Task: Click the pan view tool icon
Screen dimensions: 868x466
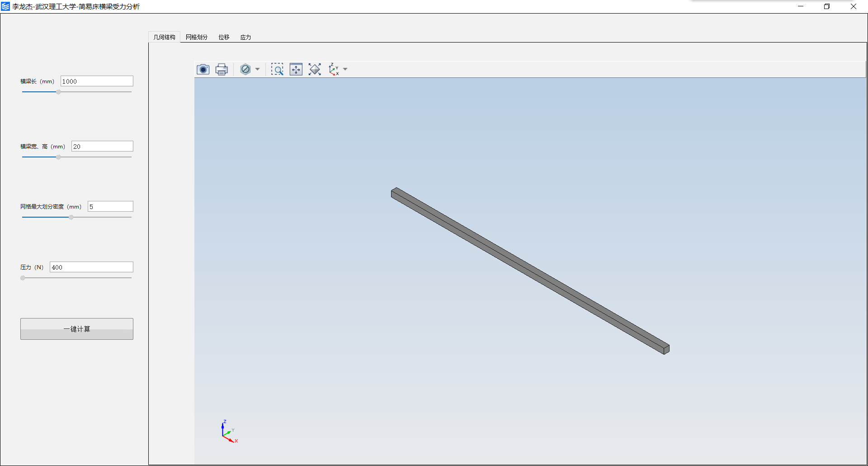Action: point(296,69)
